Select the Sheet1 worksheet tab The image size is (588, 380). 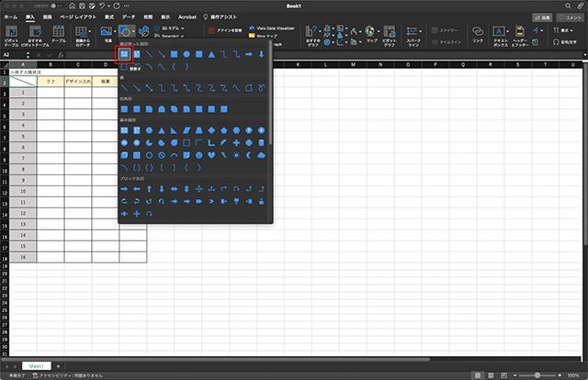[x=36, y=365]
